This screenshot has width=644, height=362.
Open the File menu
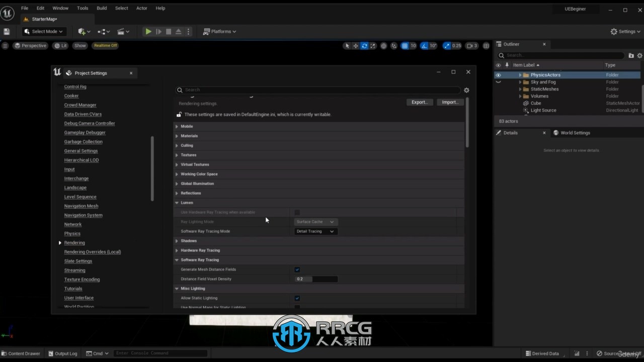coord(24,8)
